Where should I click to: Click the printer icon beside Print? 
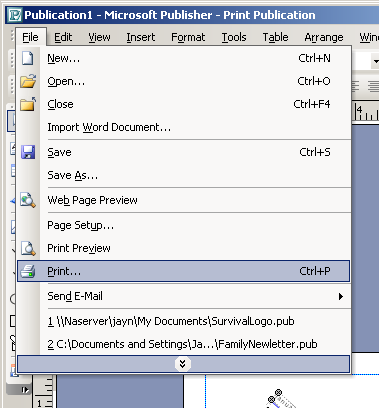coord(28,271)
